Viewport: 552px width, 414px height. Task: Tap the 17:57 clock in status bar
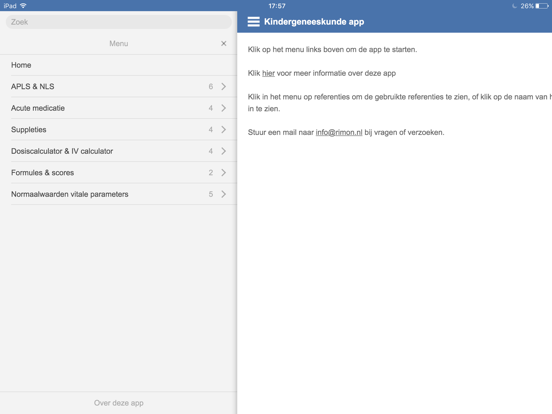tap(277, 6)
